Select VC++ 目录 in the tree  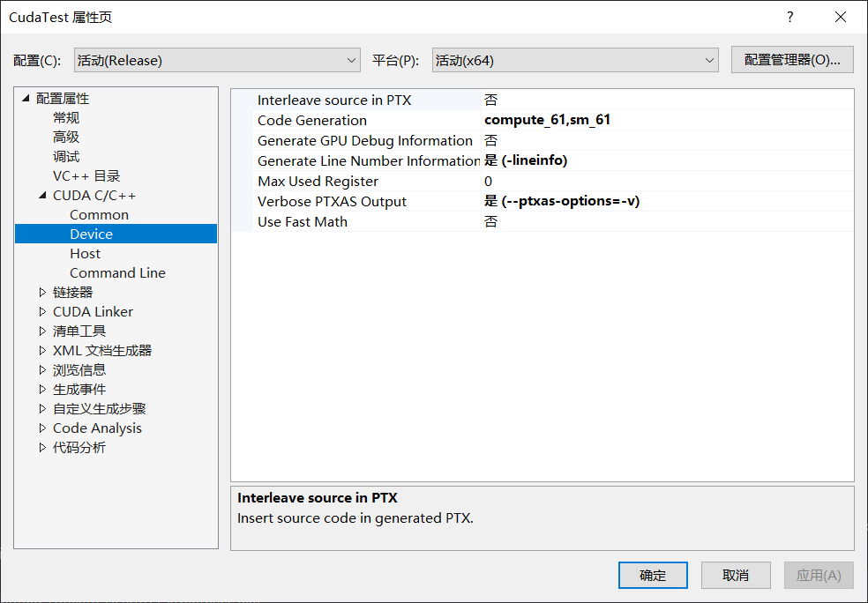86,176
